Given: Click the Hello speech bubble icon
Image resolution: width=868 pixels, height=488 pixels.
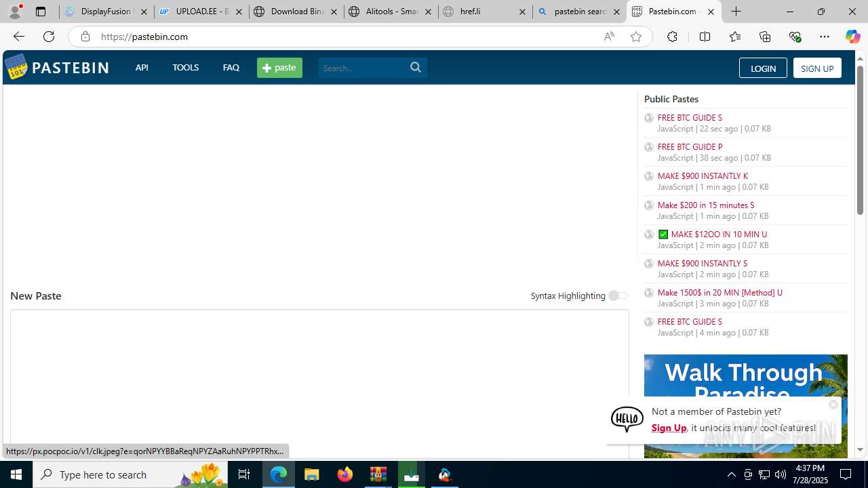Looking at the screenshot, I should [627, 420].
